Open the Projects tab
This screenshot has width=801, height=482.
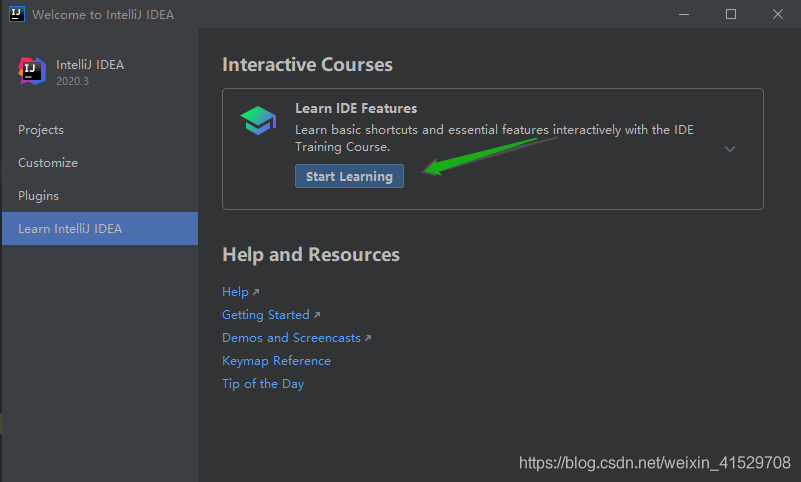coord(41,130)
